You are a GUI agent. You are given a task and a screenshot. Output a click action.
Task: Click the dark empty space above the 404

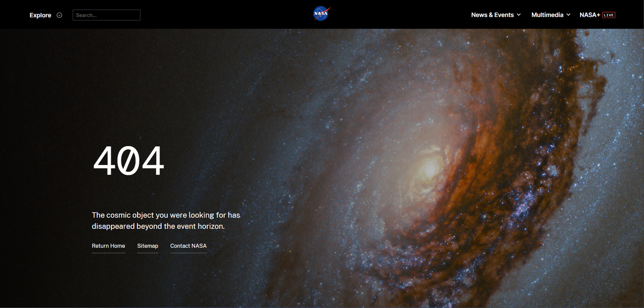129,88
